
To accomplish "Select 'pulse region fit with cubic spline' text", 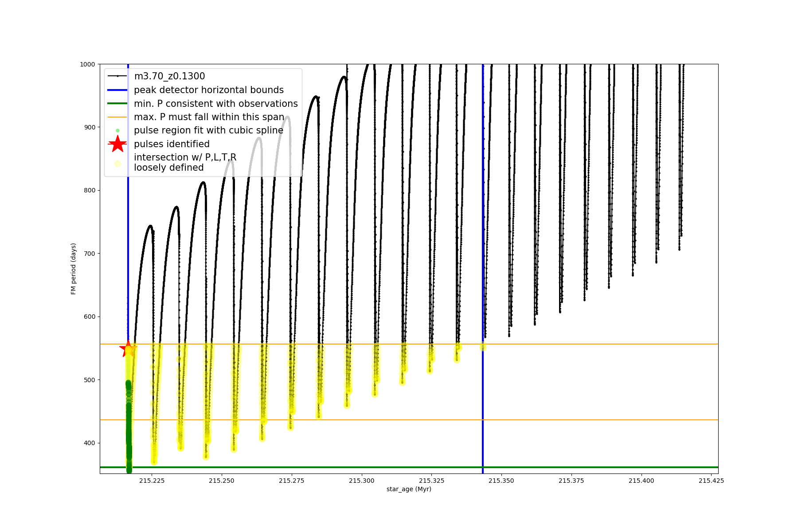I will [208, 130].
